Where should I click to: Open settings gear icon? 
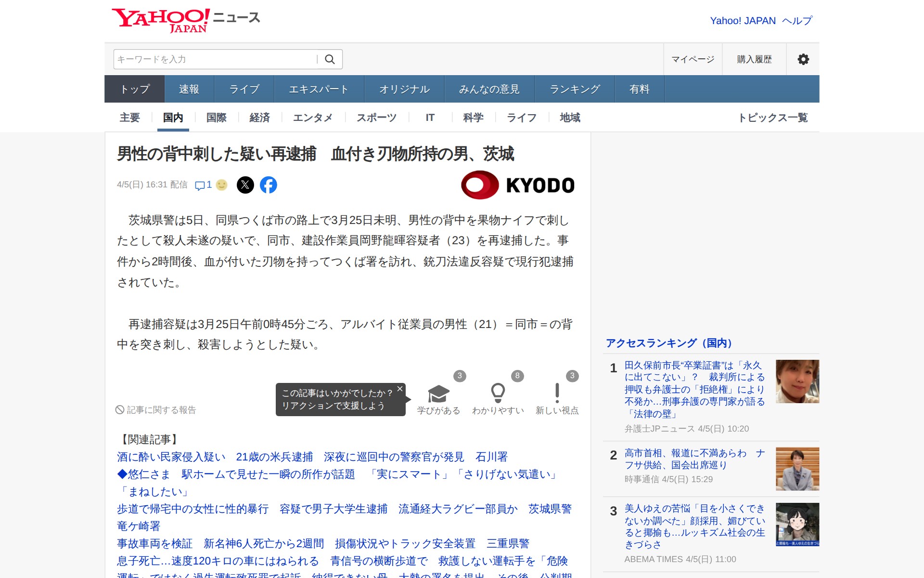point(803,59)
